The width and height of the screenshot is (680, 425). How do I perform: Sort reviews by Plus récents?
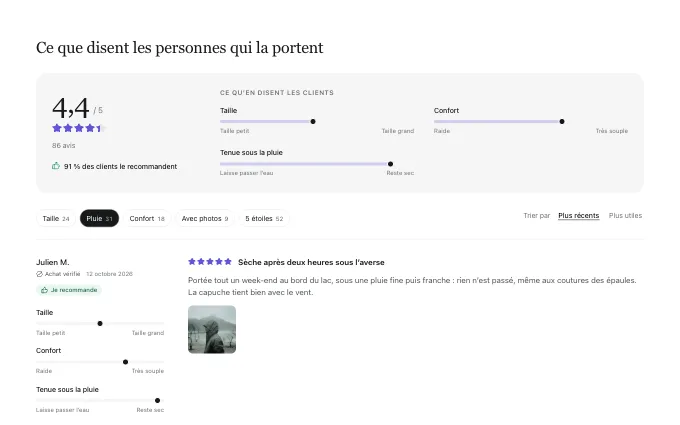click(x=579, y=216)
